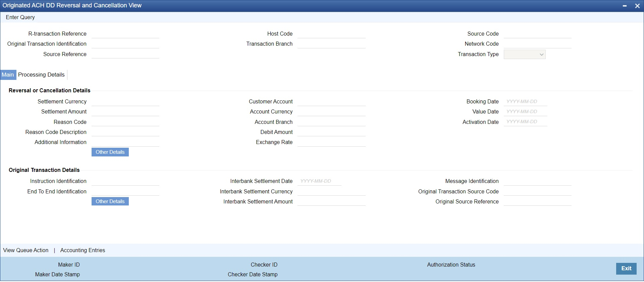Click the Reversal or Cancellation Details heading
Image resolution: width=644 pixels, height=282 pixels.
[x=50, y=91]
